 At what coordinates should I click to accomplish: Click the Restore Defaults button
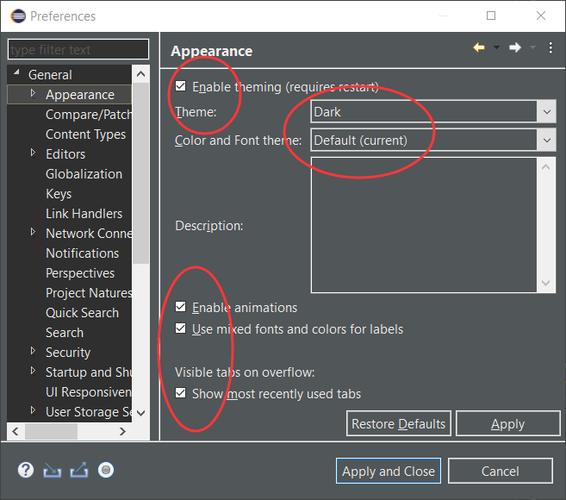point(399,423)
